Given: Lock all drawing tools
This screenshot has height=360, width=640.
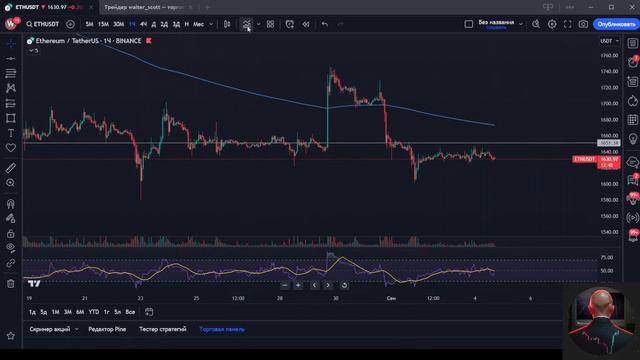Looking at the screenshot, I should pyautogui.click(x=11, y=233).
